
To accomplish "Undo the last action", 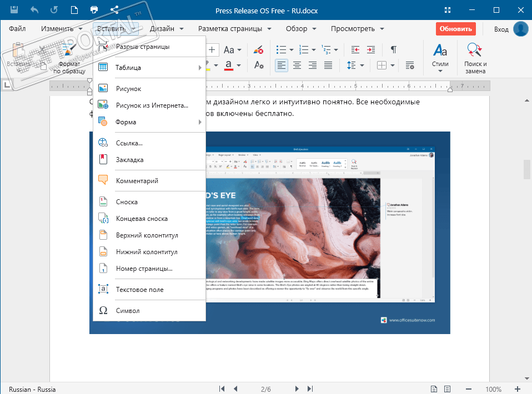I will (34, 10).
